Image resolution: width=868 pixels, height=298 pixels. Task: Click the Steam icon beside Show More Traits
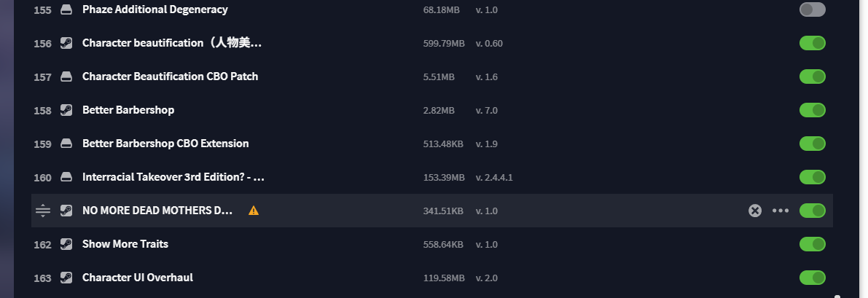pos(66,244)
